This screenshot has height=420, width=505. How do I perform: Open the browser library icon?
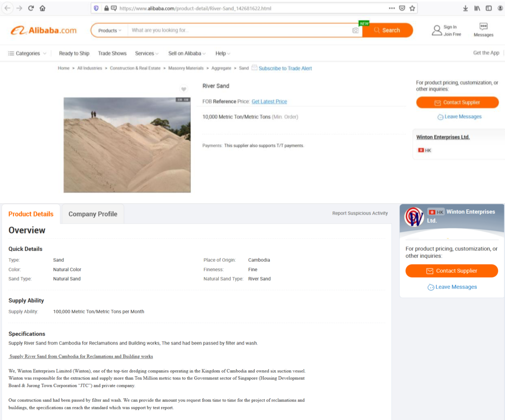[477, 8]
